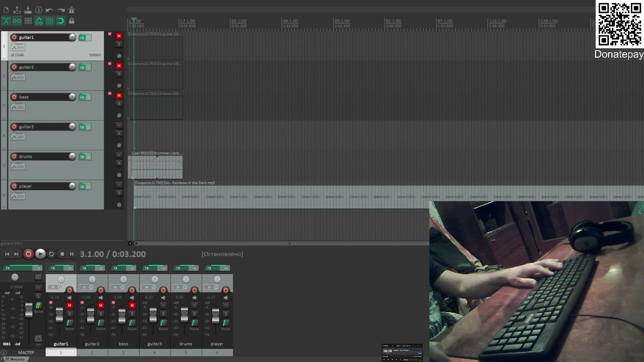Save project with download-arrow toolbar icon
This screenshot has width=644, height=362.
point(28,10)
